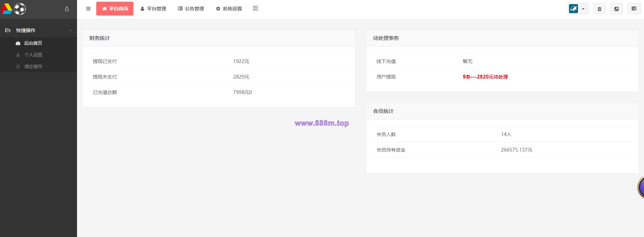Click the 会员持有资金 row label
The image size is (644, 237).
[391, 150]
